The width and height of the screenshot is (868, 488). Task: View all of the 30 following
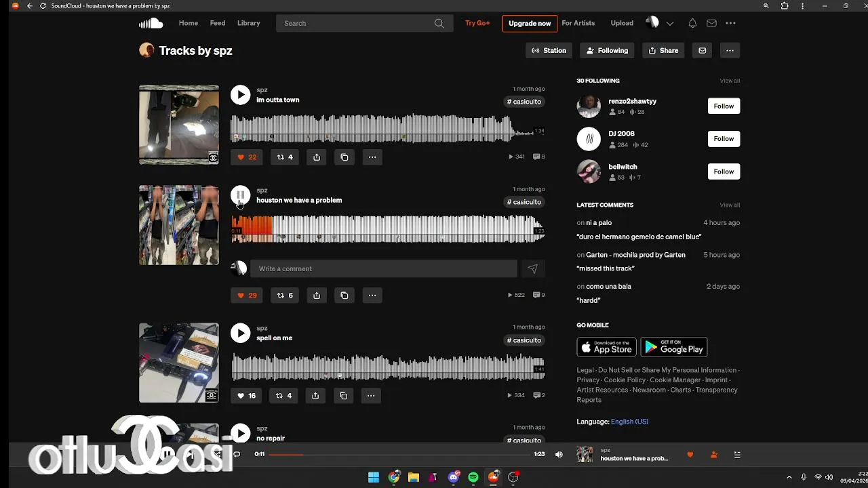730,81
